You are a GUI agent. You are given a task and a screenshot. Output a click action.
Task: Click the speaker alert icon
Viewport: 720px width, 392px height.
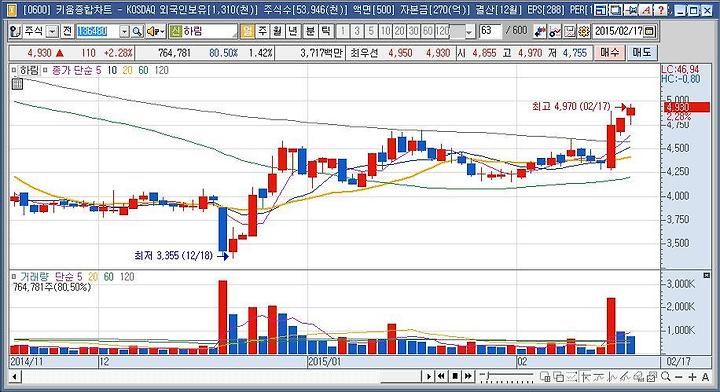[155, 31]
